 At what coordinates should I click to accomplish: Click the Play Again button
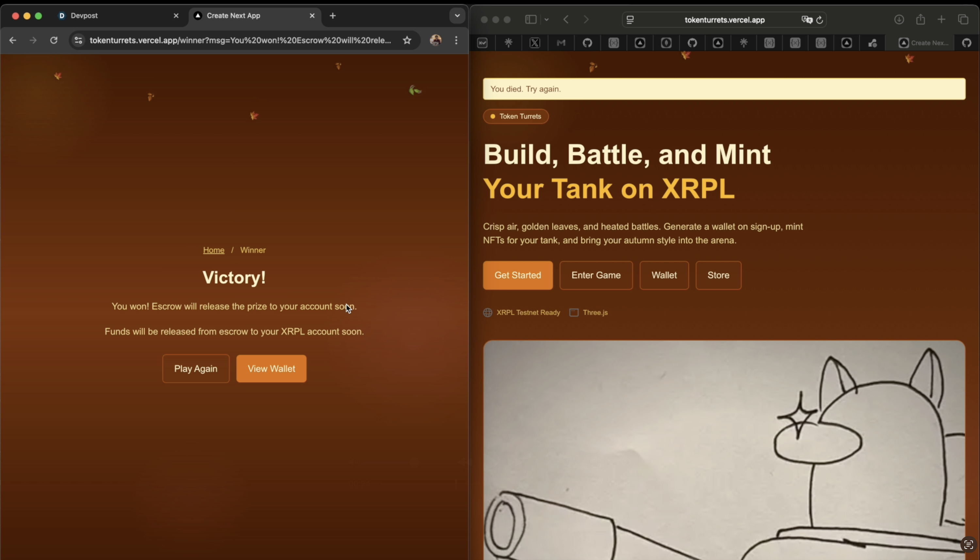click(x=196, y=369)
